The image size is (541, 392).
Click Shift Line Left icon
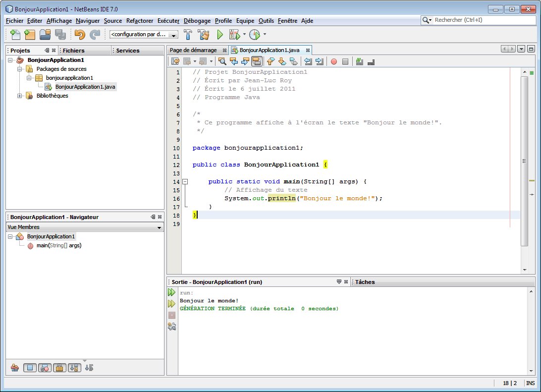pyautogui.click(x=308, y=61)
